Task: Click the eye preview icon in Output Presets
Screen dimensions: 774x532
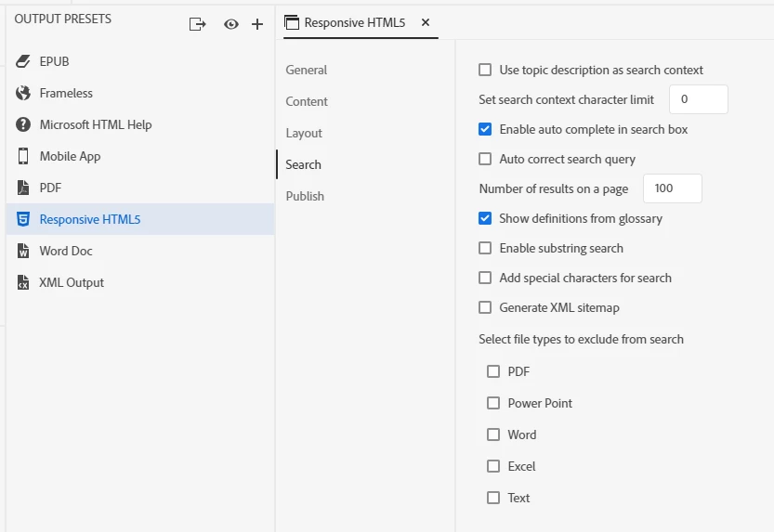Action: pyautogui.click(x=231, y=24)
